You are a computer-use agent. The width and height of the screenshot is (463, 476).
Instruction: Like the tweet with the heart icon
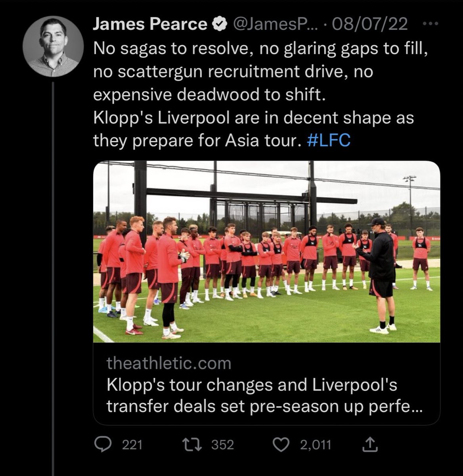(282, 445)
